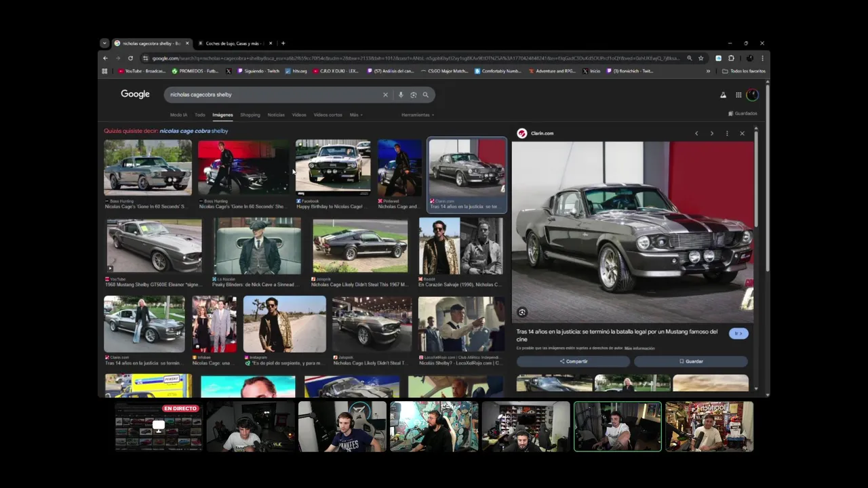The image size is (868, 488).
Task: Click the browser forward arrow
Action: 117,58
